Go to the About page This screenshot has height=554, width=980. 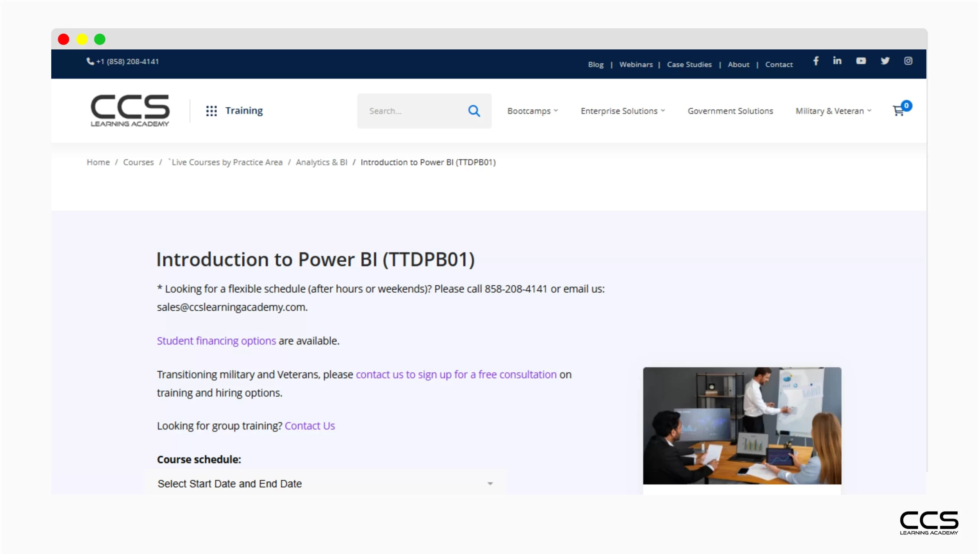pyautogui.click(x=738, y=64)
